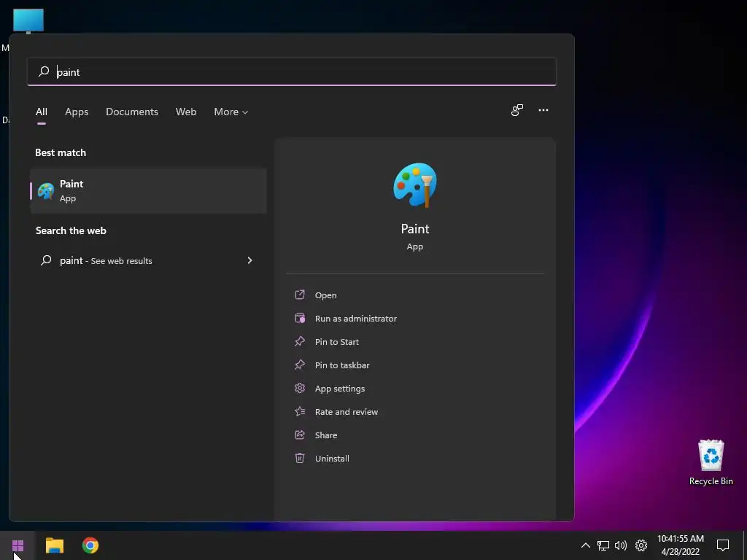Click the small Paint palette icon in results
The height and width of the screenshot is (560, 747).
click(46, 191)
